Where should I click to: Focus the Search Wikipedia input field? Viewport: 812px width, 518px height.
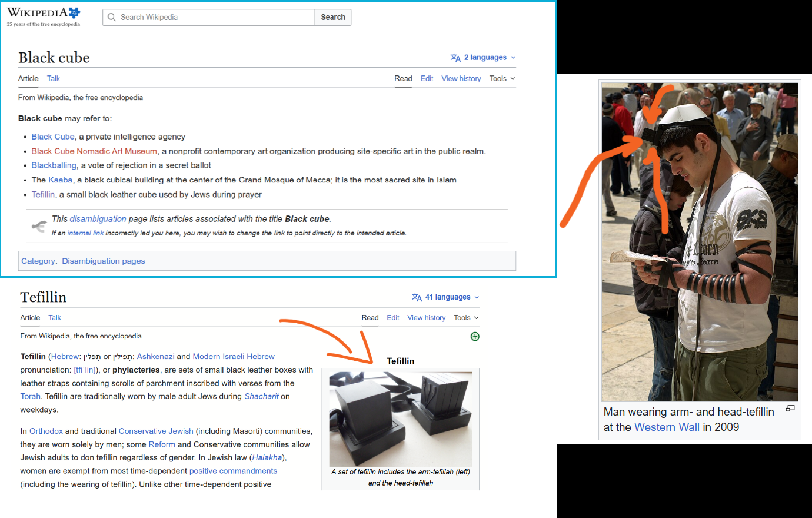pos(209,17)
